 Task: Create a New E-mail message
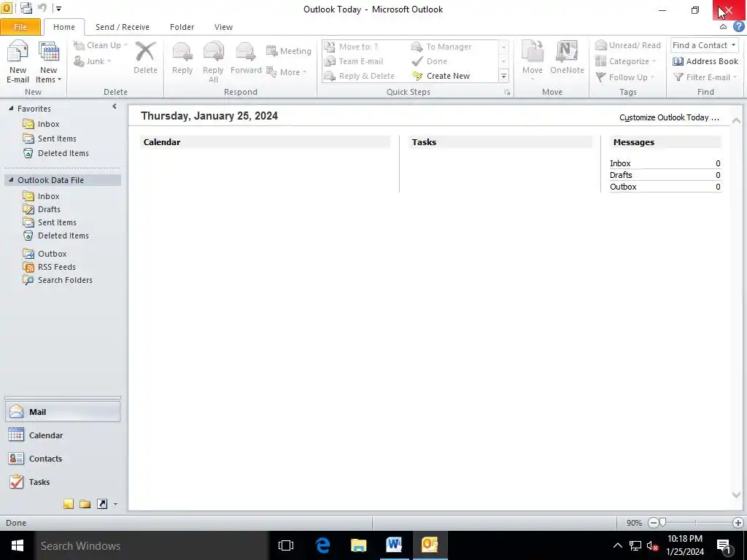coord(18,62)
